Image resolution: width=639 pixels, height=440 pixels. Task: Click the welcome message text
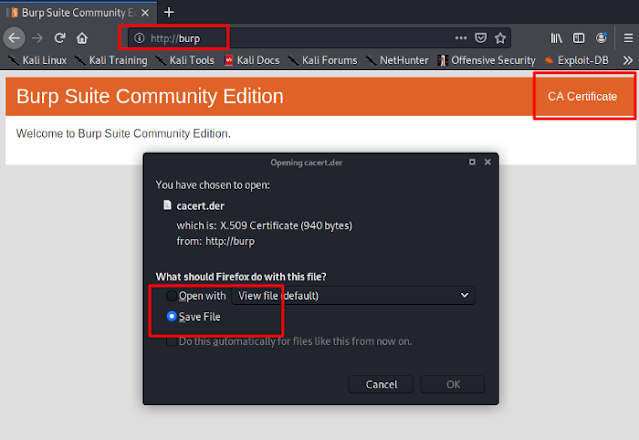pyautogui.click(x=123, y=134)
